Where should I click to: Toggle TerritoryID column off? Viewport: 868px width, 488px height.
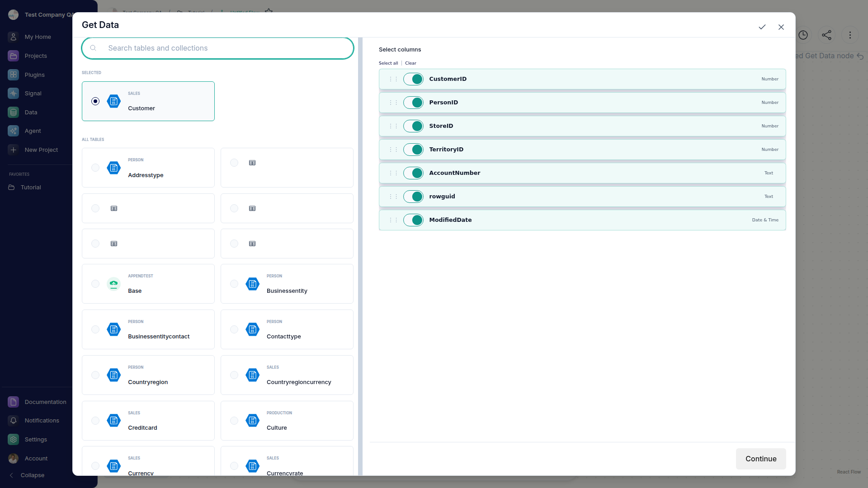point(413,150)
